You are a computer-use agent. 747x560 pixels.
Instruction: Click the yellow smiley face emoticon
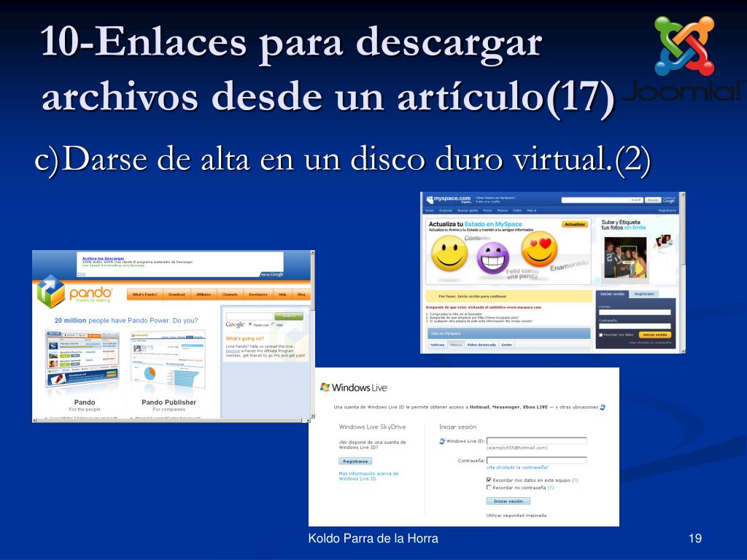[x=449, y=254]
